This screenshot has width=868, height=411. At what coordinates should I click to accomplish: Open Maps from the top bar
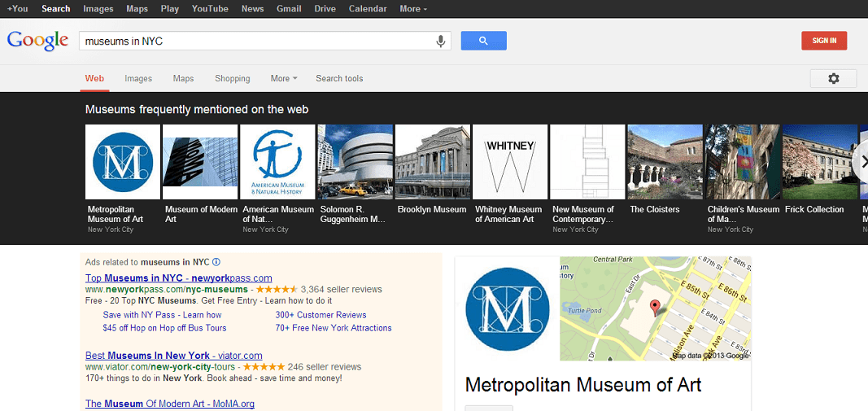137,9
